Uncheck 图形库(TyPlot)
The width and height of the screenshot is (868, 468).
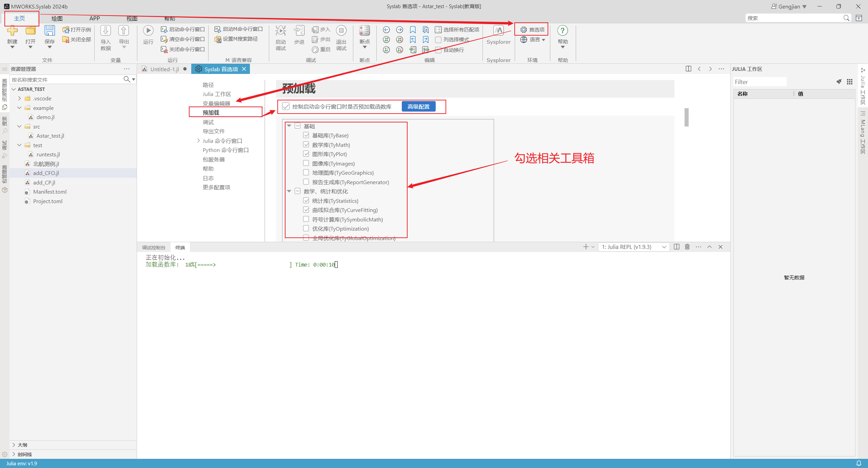point(306,154)
